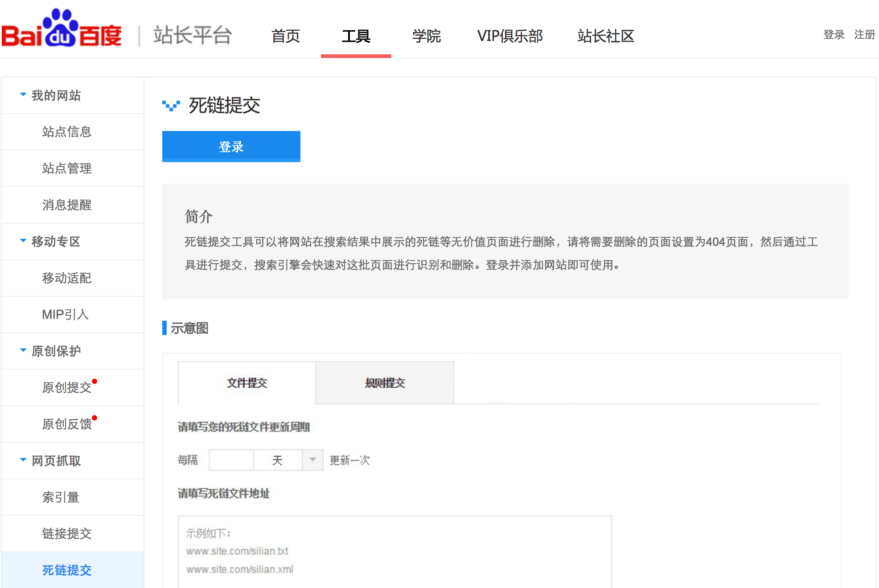The image size is (879, 588).
Task: Click the 站长平台 title text
Action: pos(193,35)
